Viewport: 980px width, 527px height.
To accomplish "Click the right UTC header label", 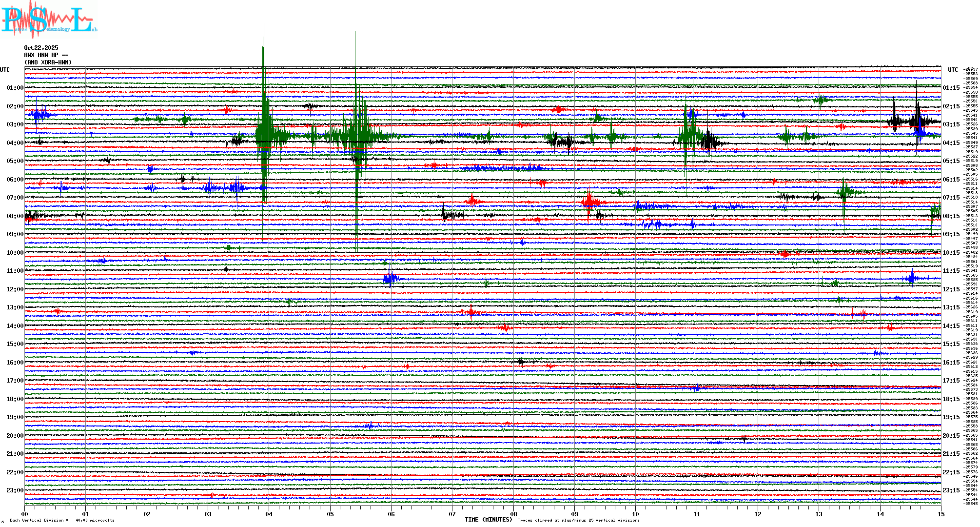I will (x=953, y=70).
